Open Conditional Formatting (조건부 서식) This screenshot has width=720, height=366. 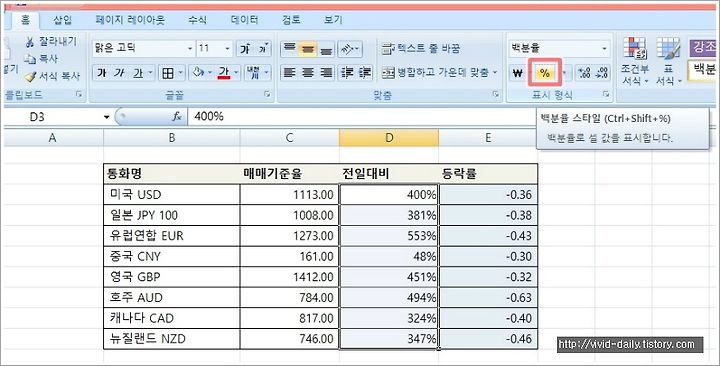pyautogui.click(x=635, y=61)
